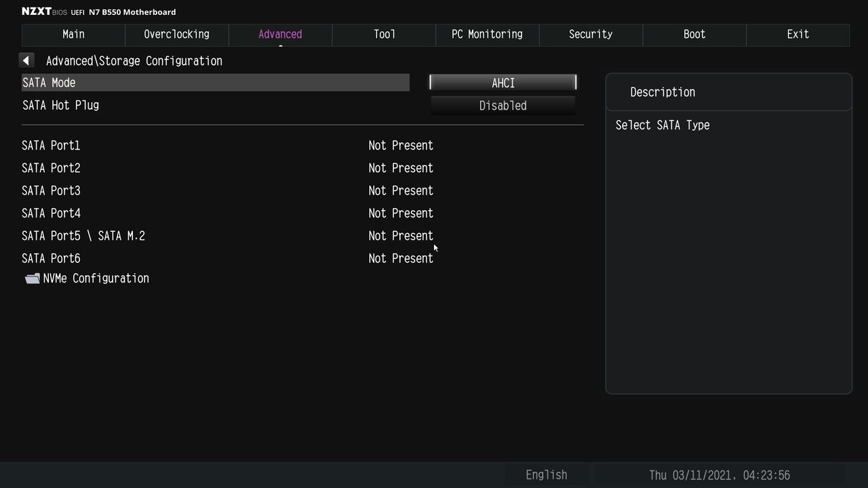This screenshot has width=868, height=488.
Task: Click SATA Port4 Not Present status
Action: [401, 213]
